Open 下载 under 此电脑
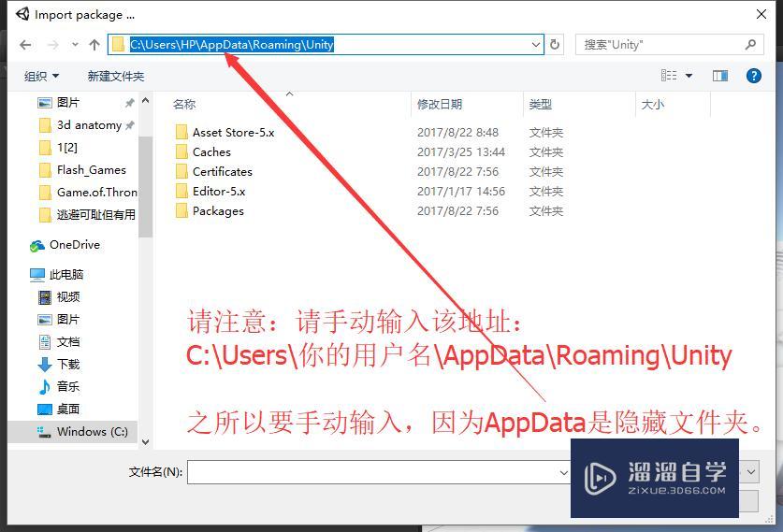 click(x=59, y=365)
